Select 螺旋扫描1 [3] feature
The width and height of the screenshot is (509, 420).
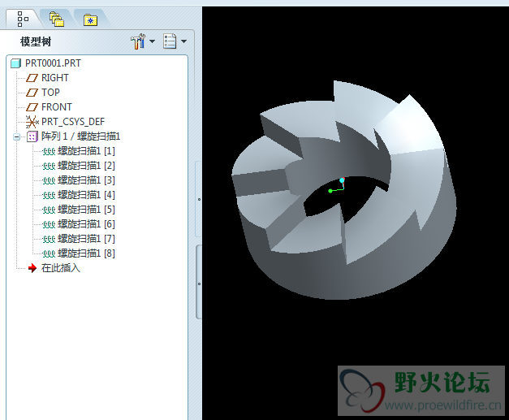tap(86, 180)
